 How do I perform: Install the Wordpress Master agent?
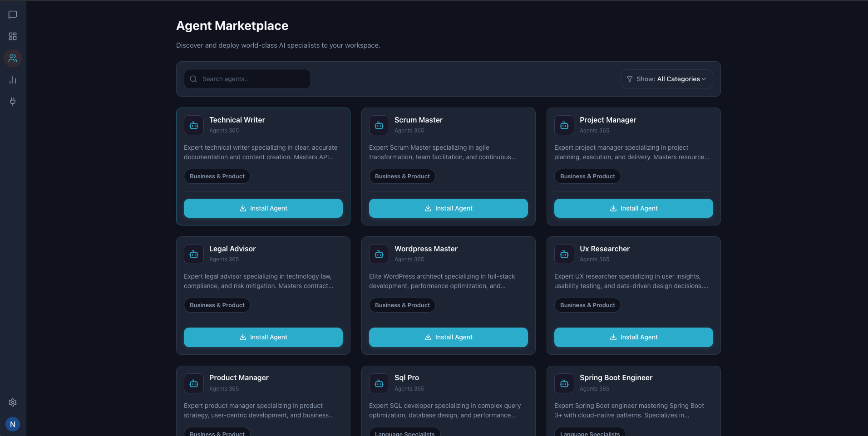(448, 337)
